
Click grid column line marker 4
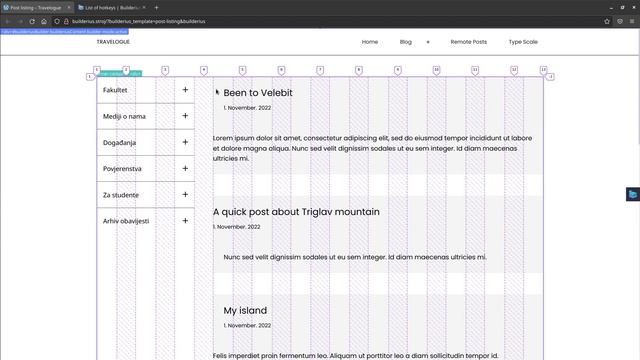[x=204, y=71]
